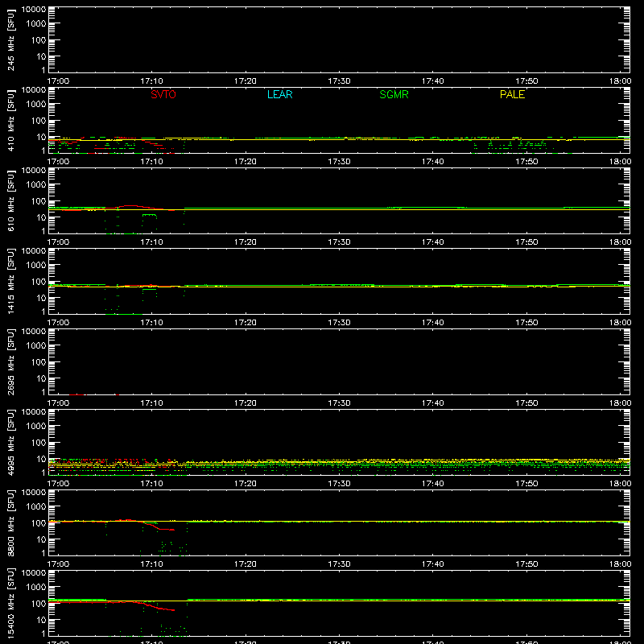Click the cyan LEAR legend label
This screenshot has width=644, height=644.
pos(279,94)
